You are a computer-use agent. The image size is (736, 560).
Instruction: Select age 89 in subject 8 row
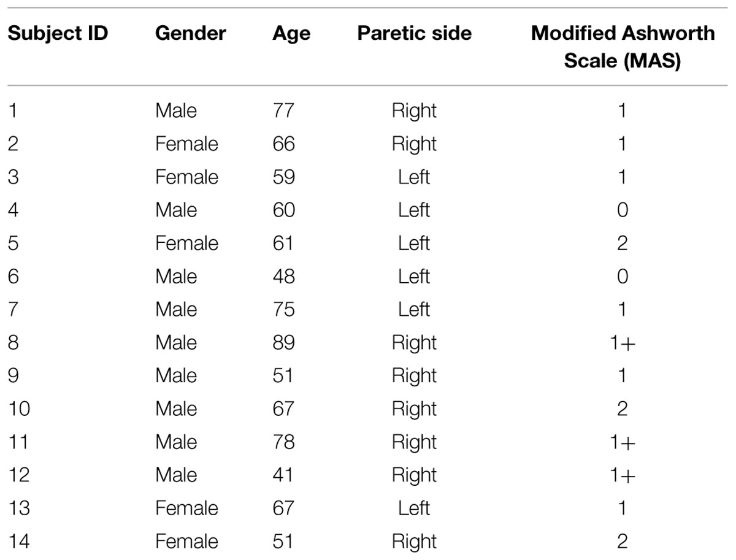click(283, 343)
